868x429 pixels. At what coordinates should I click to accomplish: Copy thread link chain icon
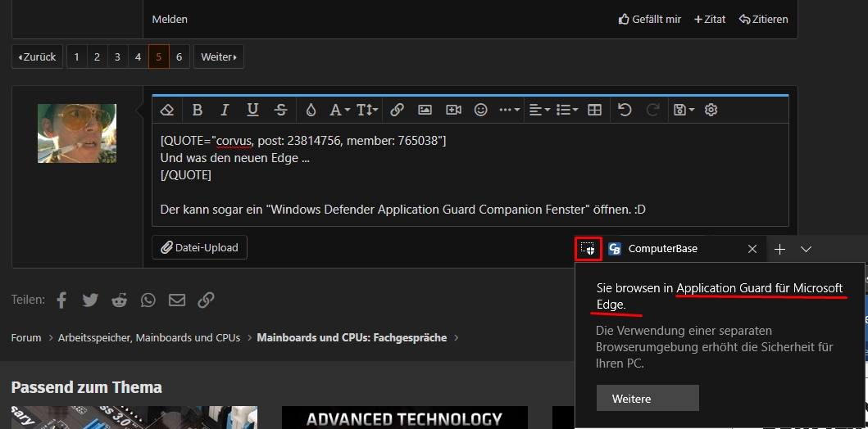206,300
